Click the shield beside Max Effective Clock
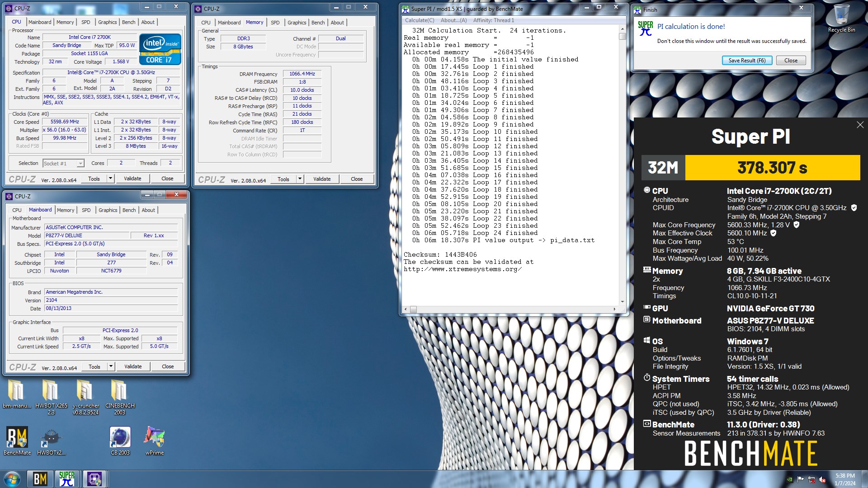868x488 pixels. click(x=774, y=233)
